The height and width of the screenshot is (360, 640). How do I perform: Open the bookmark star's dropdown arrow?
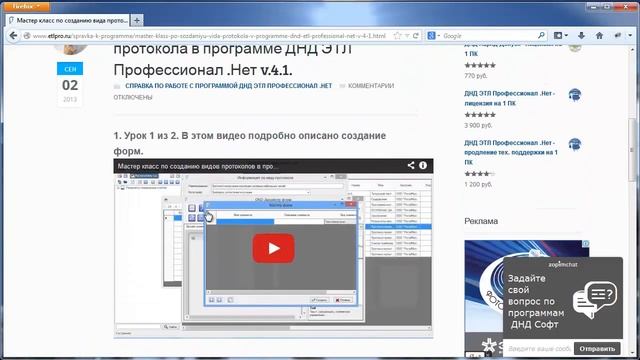click(407, 36)
